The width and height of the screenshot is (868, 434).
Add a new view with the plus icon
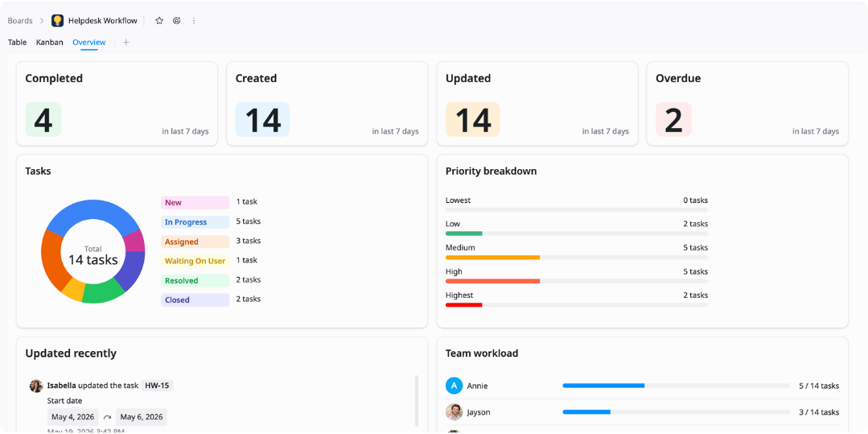point(126,42)
